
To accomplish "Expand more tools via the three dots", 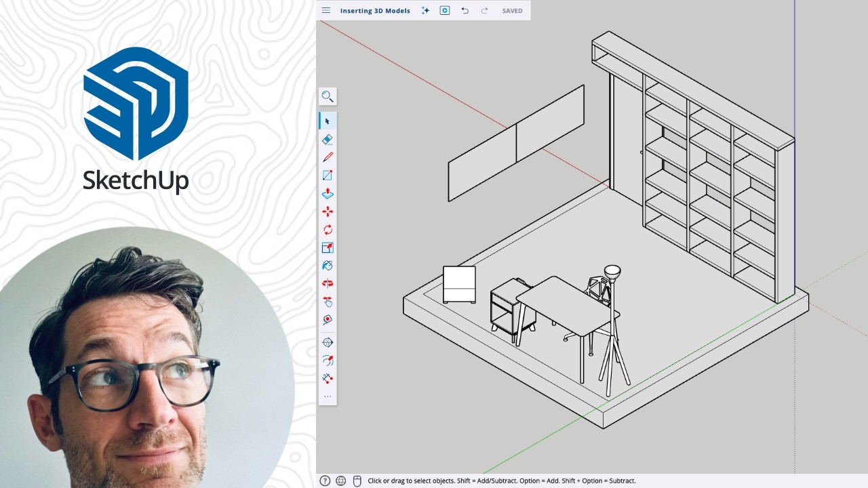I will tap(328, 396).
